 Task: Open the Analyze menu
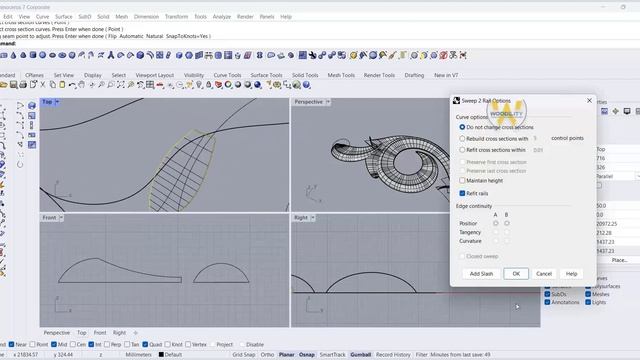click(222, 17)
